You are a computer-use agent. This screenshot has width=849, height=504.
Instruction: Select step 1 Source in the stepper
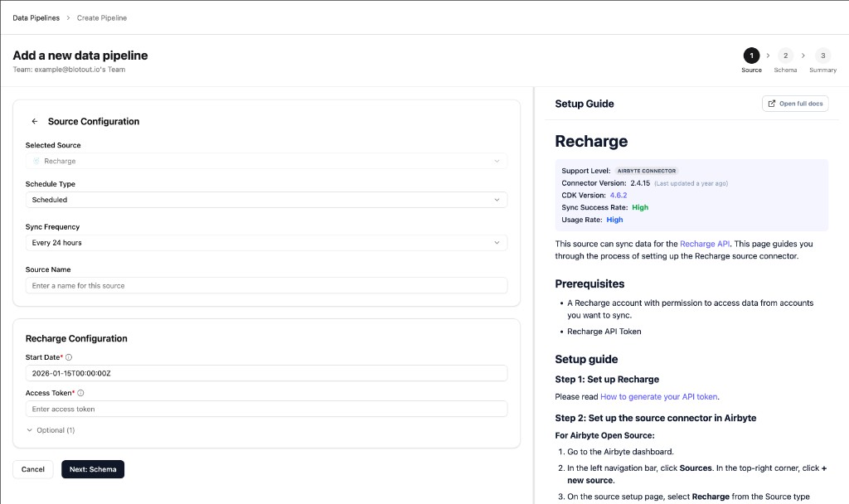[751, 60]
